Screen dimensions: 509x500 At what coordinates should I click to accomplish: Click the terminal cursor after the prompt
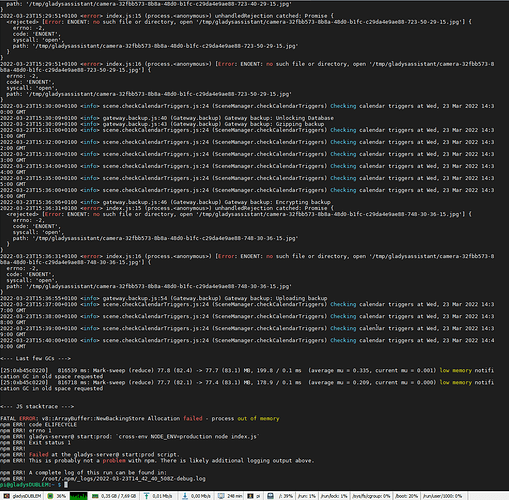tap(66, 485)
